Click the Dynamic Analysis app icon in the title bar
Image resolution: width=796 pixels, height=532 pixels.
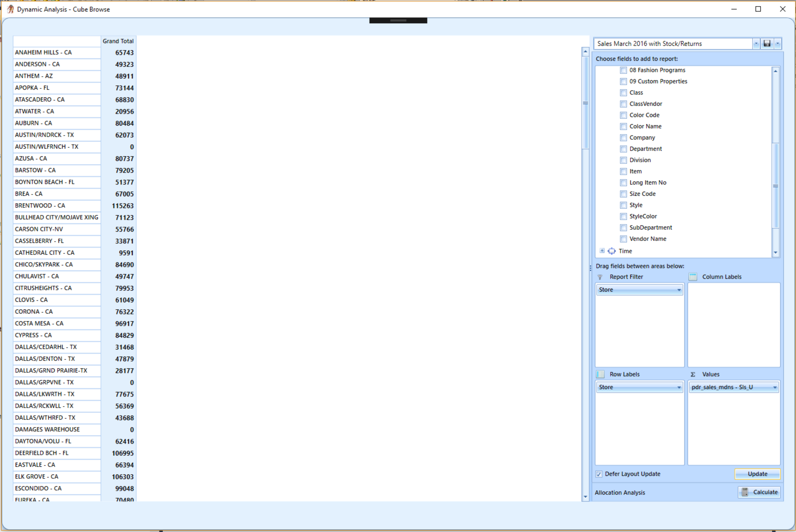10,9
